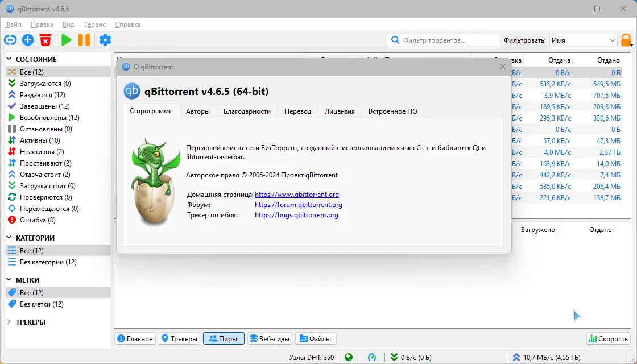Switch to the Благодарности tab
The height and width of the screenshot is (364, 637).
[x=247, y=111]
